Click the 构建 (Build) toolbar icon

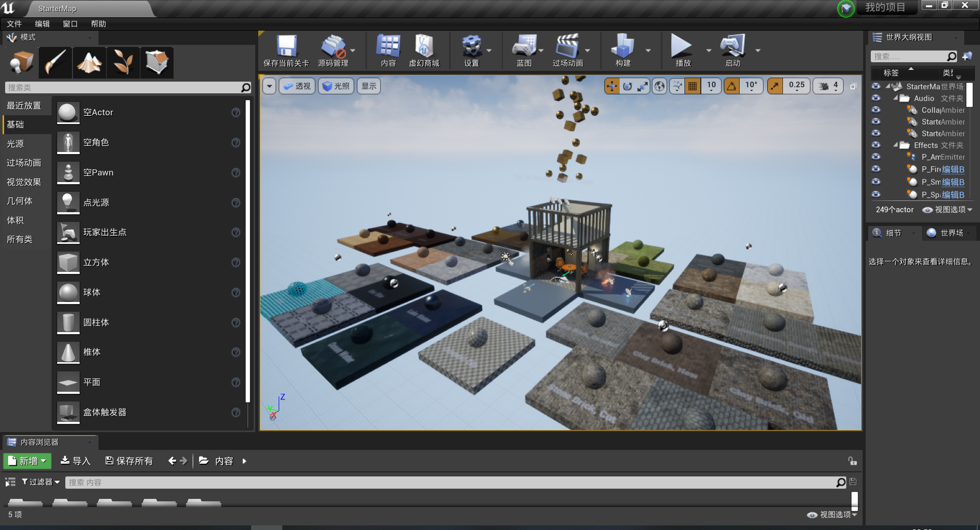[x=623, y=50]
